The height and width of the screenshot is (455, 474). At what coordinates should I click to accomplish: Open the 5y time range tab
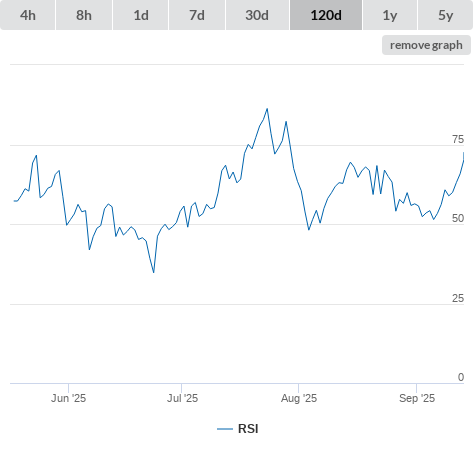coord(445,15)
